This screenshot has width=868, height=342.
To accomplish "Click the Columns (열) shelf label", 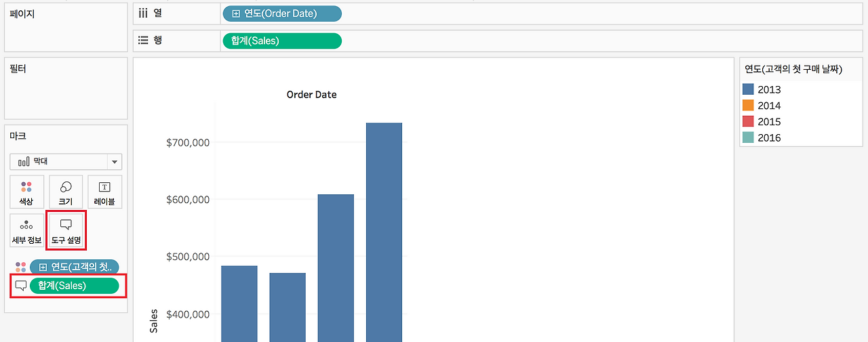I will 158,13.
